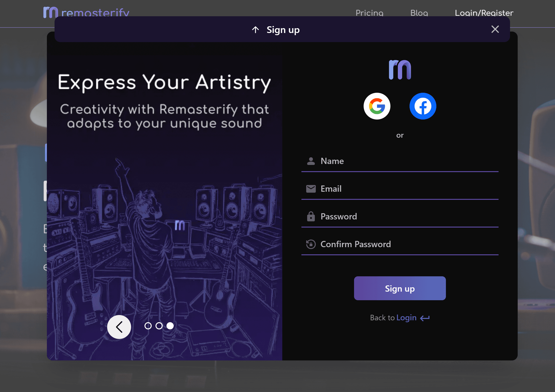Image resolution: width=555 pixels, height=392 pixels.
Task: Sign up with the Google icon
Action: coord(377,106)
